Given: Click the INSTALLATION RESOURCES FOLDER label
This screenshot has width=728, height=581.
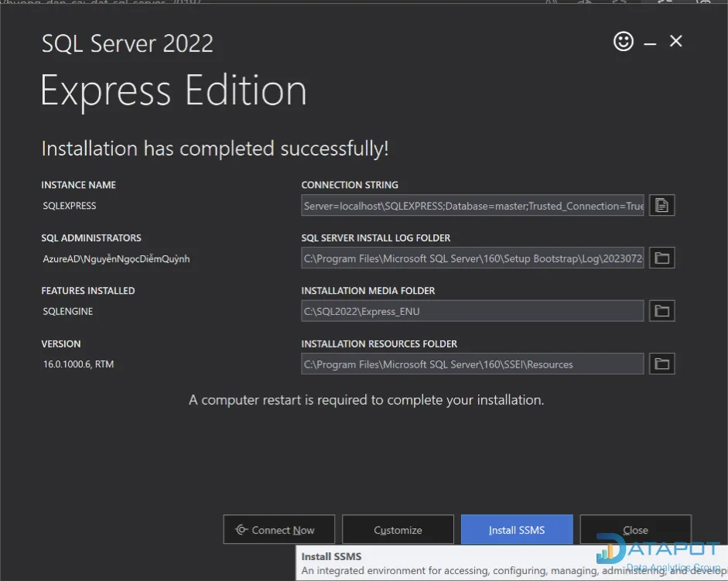Looking at the screenshot, I should point(379,343).
